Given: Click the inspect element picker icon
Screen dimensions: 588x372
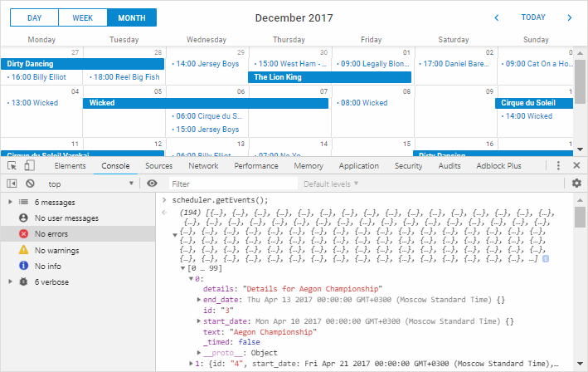Looking at the screenshot, I should pos(12,166).
